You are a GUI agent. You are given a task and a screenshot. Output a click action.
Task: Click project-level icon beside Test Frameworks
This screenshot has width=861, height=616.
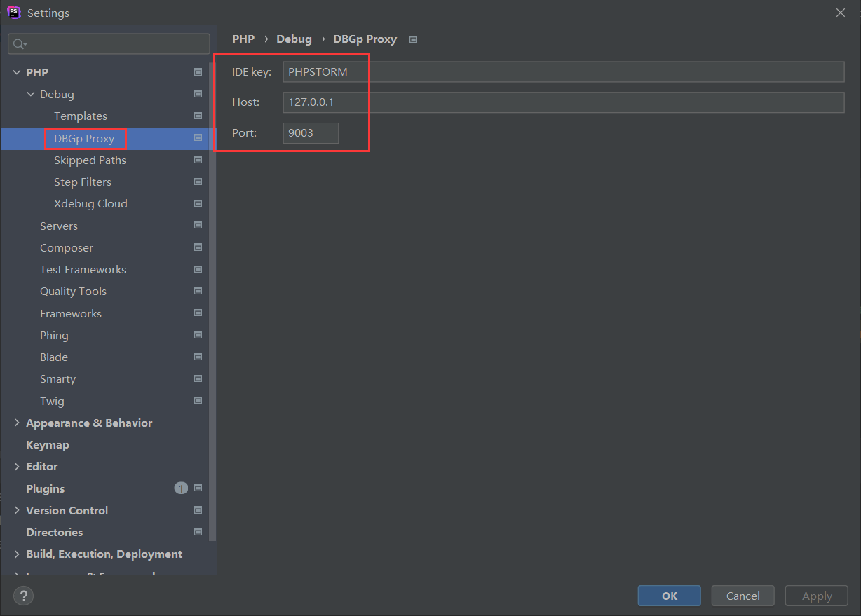point(198,269)
